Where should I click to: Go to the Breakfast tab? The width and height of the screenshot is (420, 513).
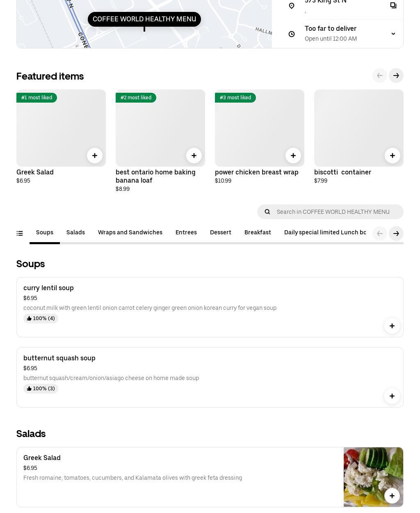pos(258,233)
